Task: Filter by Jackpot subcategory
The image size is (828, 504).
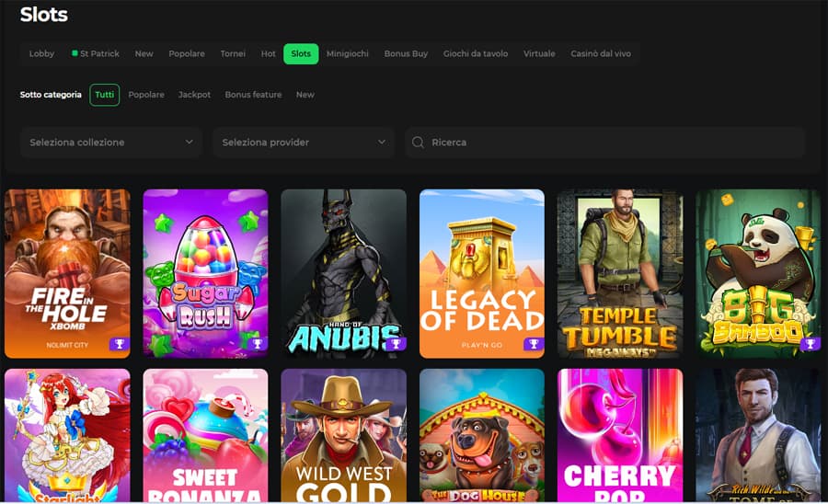Action: [x=194, y=95]
